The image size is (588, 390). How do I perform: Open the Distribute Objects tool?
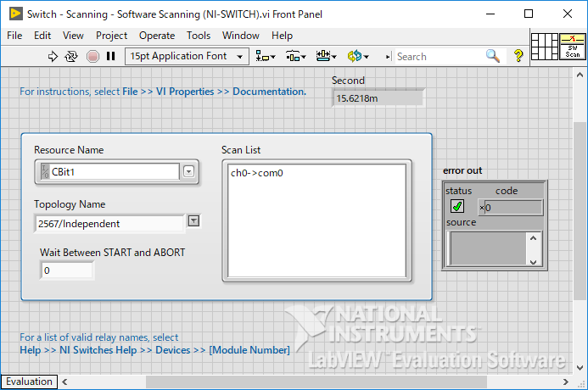[295, 56]
